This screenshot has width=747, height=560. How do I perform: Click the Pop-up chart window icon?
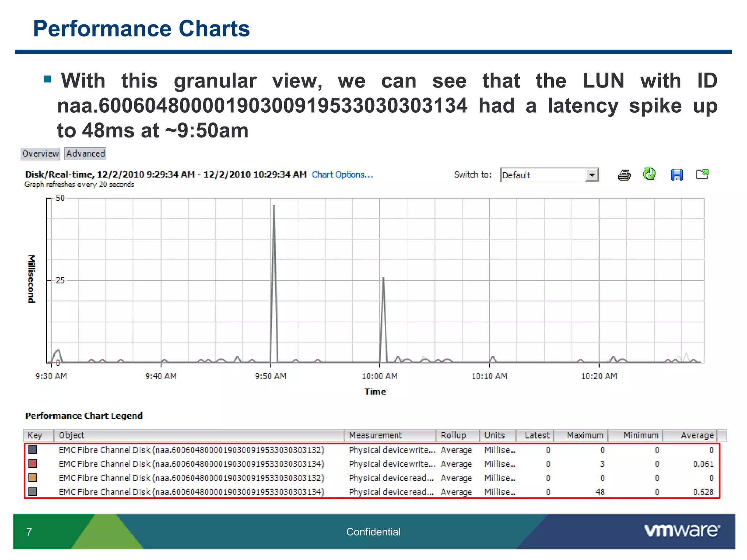702,174
